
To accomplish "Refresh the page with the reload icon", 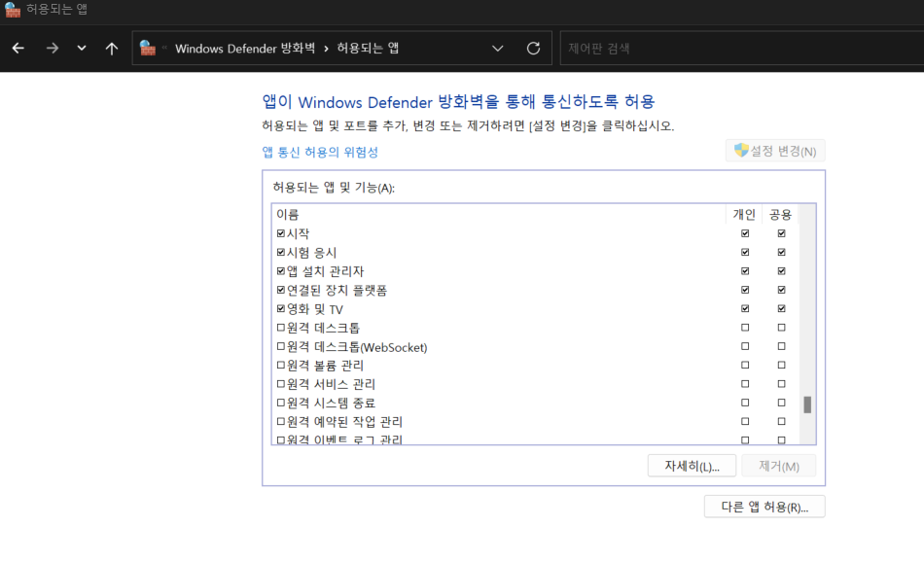I will click(x=533, y=49).
